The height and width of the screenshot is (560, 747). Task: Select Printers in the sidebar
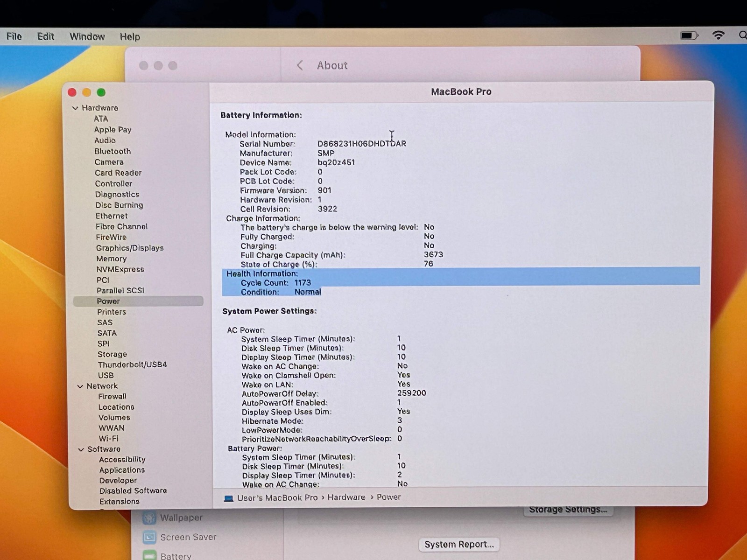(x=112, y=312)
